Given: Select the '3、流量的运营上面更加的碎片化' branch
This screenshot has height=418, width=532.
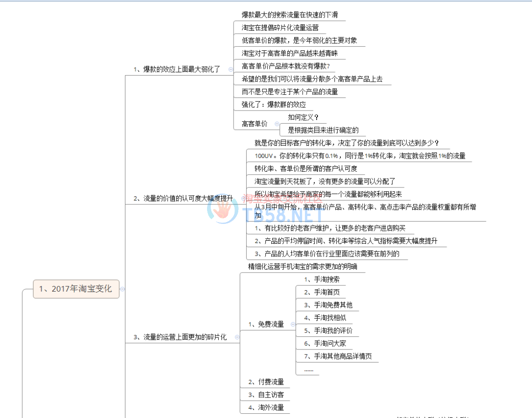Looking at the screenshot, I should click(180, 337).
